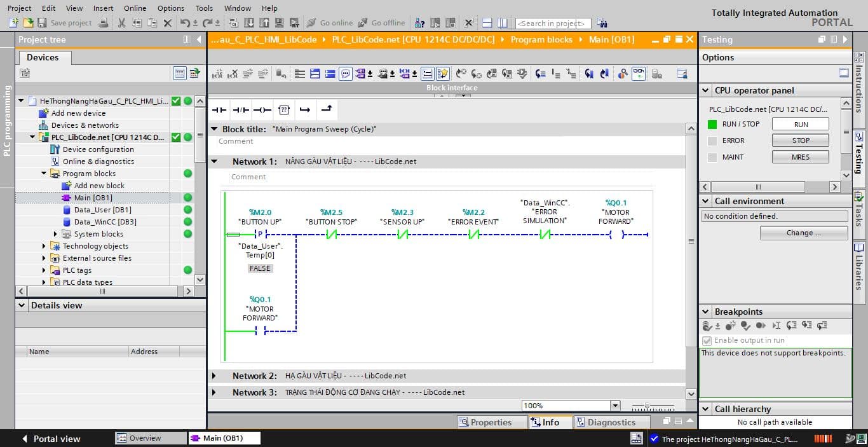Click the Change call environment button
Screen dimensions: 868x447
[x=804, y=233]
